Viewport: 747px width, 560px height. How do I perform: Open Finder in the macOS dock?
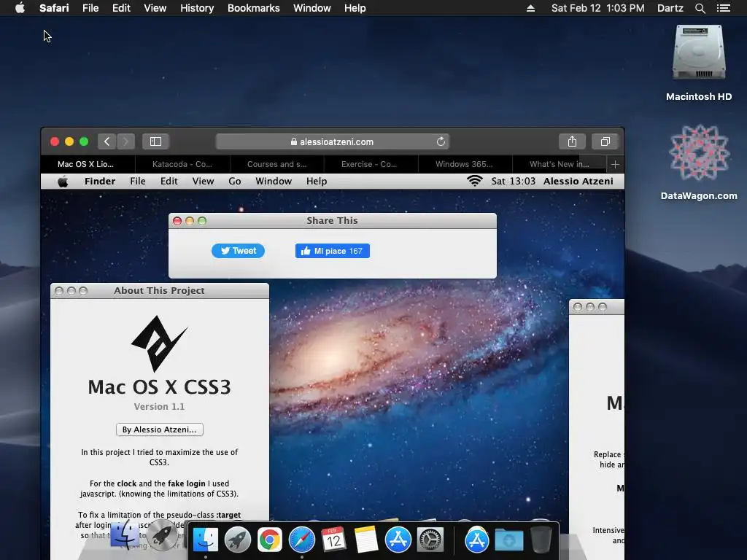point(205,540)
